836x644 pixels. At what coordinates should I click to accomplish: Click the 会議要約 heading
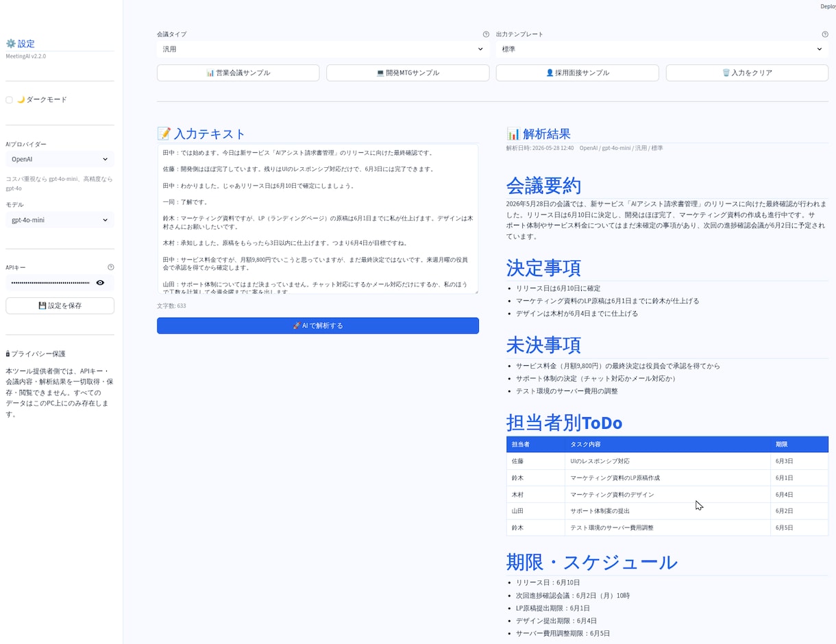click(x=544, y=186)
